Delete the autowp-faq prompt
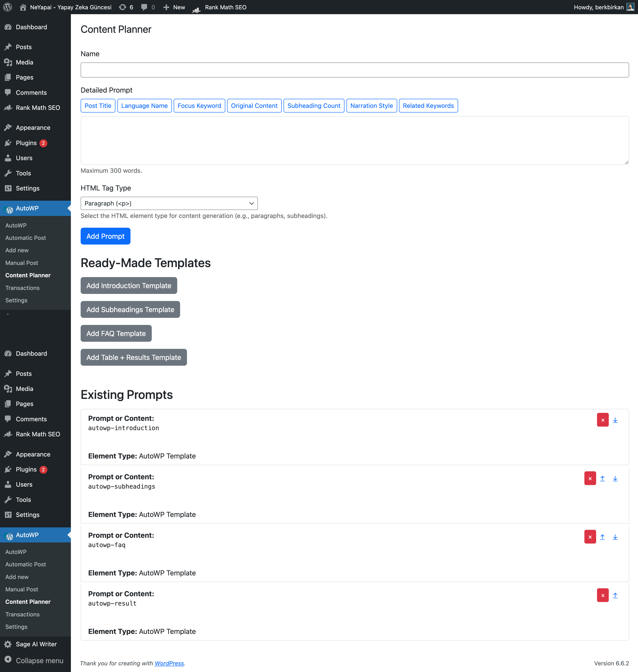Screen dimensions: 638x672 [x=590, y=537]
